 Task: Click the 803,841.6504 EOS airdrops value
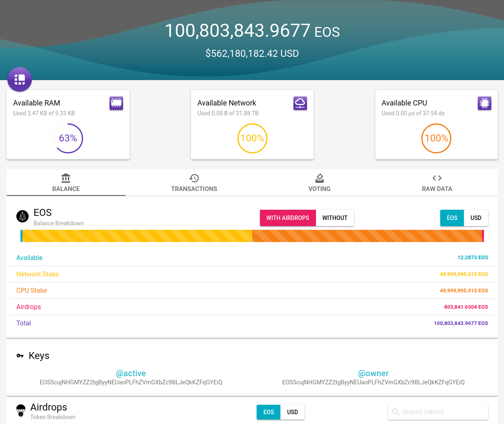click(x=466, y=307)
